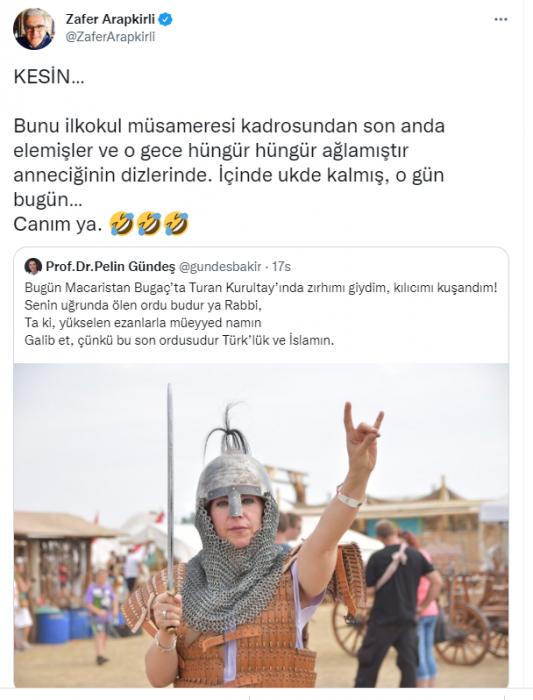This screenshot has height=700, width=533.
Task: Open the @ZaferArapkirli handle link
Action: tap(110, 37)
